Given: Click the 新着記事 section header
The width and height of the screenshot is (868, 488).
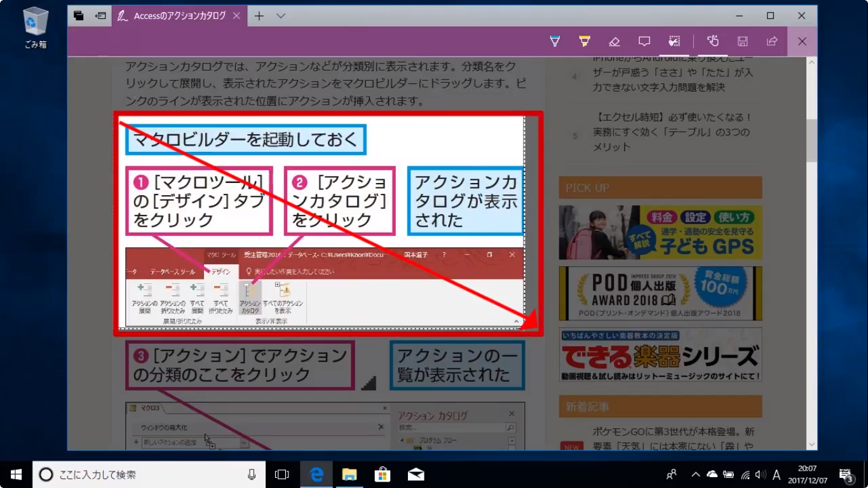Looking at the screenshot, I should (660, 406).
